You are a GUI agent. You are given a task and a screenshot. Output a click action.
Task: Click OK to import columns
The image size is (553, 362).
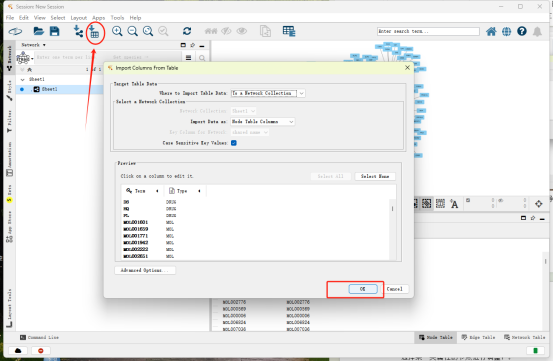(363, 289)
